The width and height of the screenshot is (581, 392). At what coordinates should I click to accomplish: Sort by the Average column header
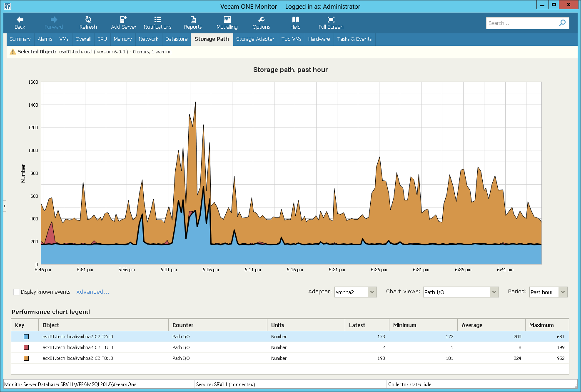pos(491,325)
